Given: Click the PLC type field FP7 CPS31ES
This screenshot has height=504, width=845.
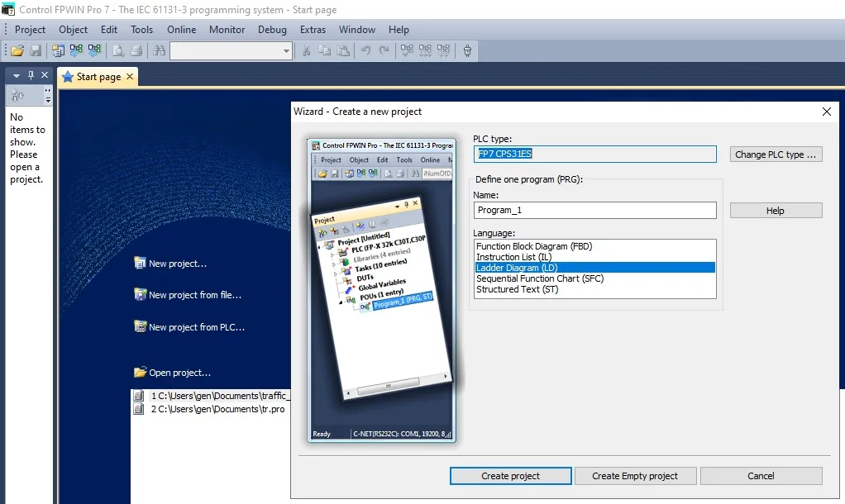Looking at the screenshot, I should pyautogui.click(x=595, y=154).
